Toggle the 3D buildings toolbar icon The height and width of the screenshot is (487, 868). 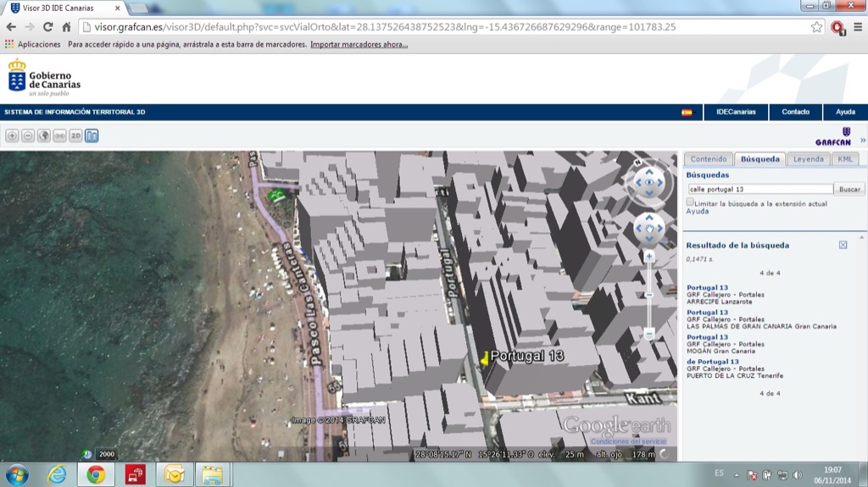(x=92, y=136)
